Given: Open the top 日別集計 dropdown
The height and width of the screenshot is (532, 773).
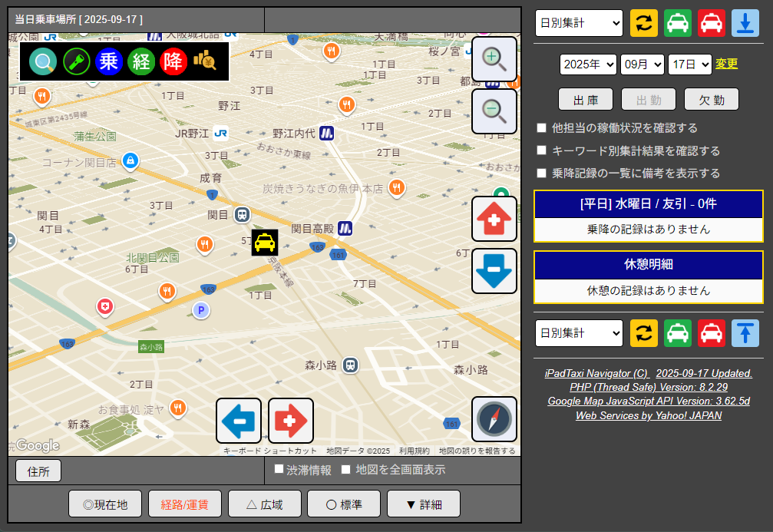Looking at the screenshot, I should (579, 23).
